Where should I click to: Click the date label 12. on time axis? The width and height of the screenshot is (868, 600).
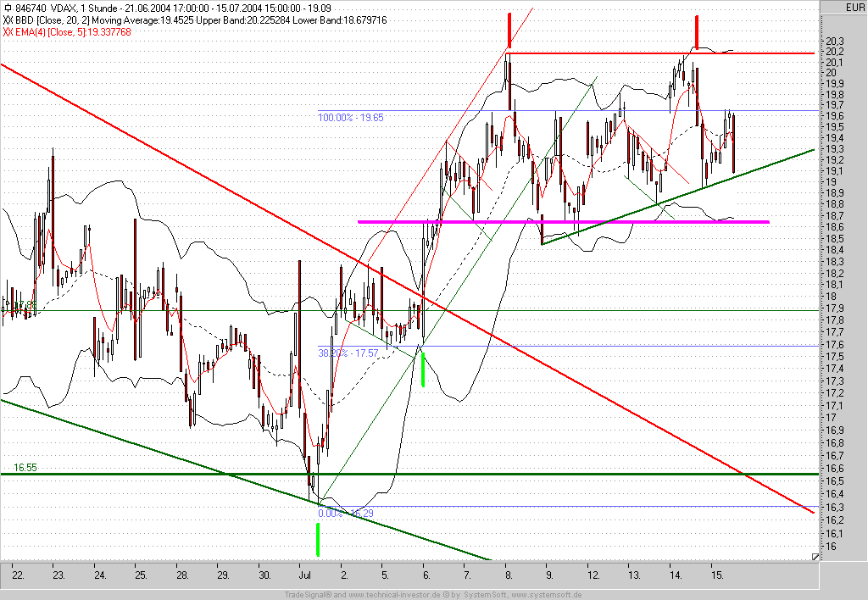593,575
